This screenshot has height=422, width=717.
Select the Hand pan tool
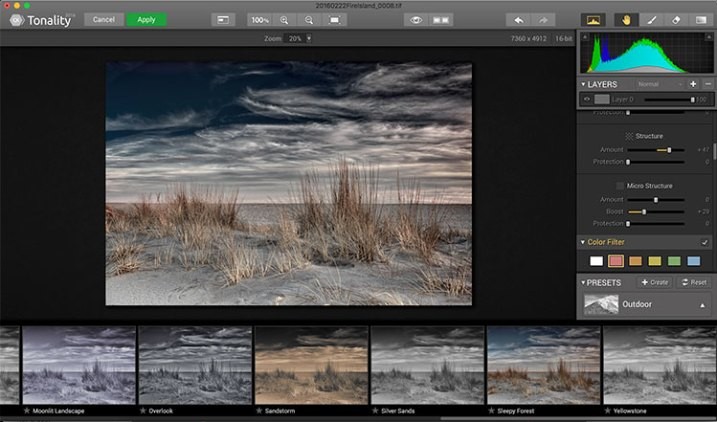click(626, 20)
